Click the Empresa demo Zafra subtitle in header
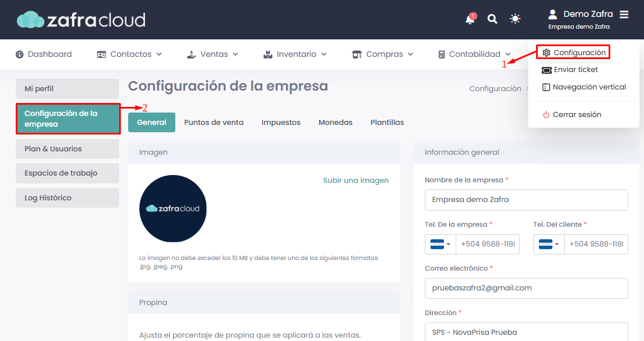 pyautogui.click(x=579, y=27)
